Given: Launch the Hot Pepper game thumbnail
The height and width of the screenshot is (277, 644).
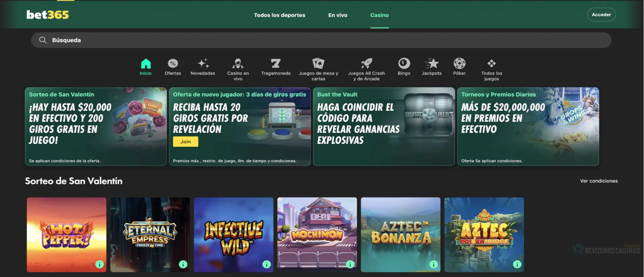Looking at the screenshot, I should pos(66,234).
